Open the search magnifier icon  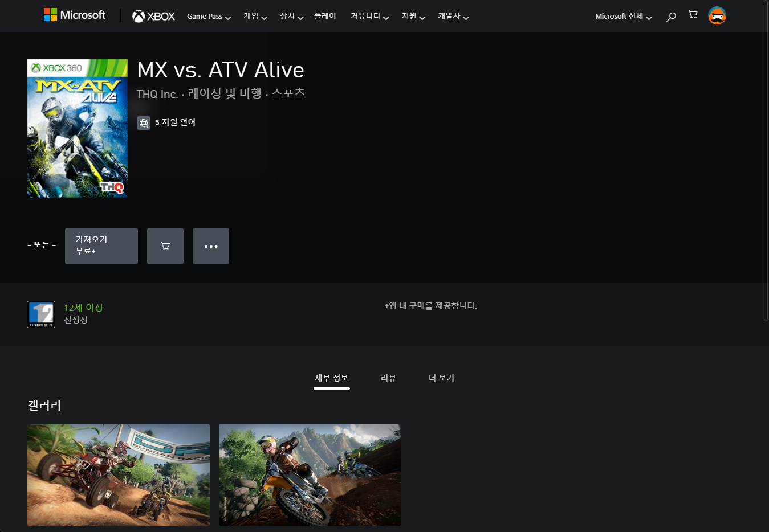coord(671,17)
